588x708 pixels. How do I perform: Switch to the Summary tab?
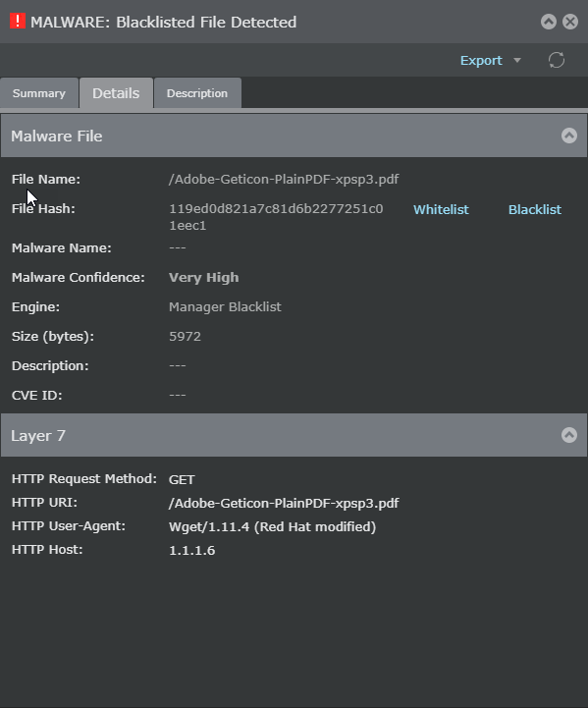click(39, 93)
